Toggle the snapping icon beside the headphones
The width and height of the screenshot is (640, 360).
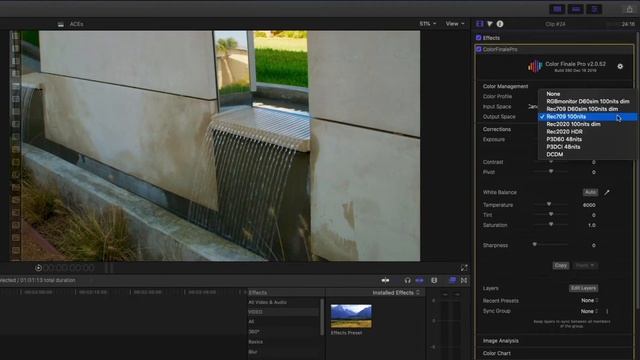(420, 280)
